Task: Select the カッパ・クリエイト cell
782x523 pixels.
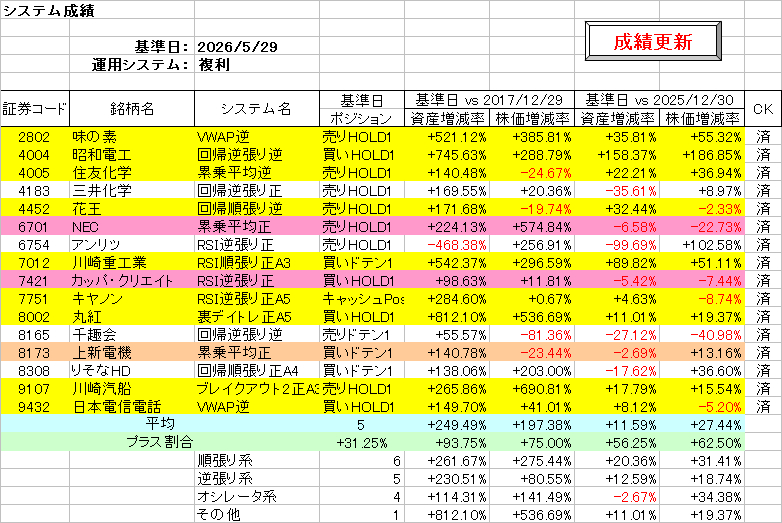Action: [132, 281]
